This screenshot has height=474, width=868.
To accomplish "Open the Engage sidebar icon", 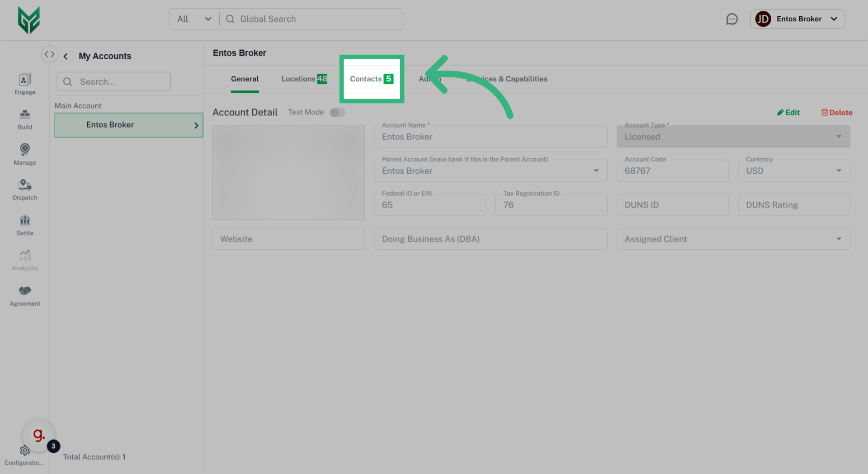I will (25, 80).
